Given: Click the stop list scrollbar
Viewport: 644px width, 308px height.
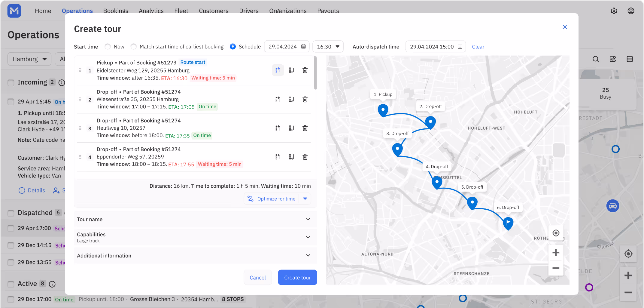Looking at the screenshot, I should pos(315,73).
